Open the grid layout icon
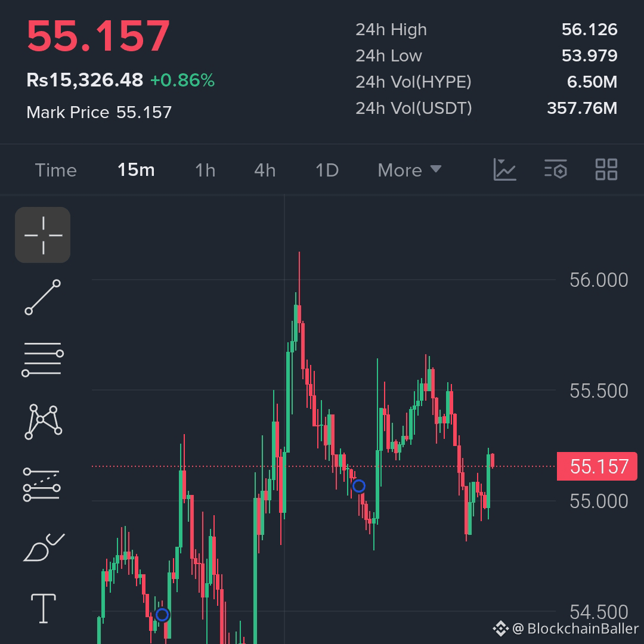The image size is (644, 644). point(606,169)
